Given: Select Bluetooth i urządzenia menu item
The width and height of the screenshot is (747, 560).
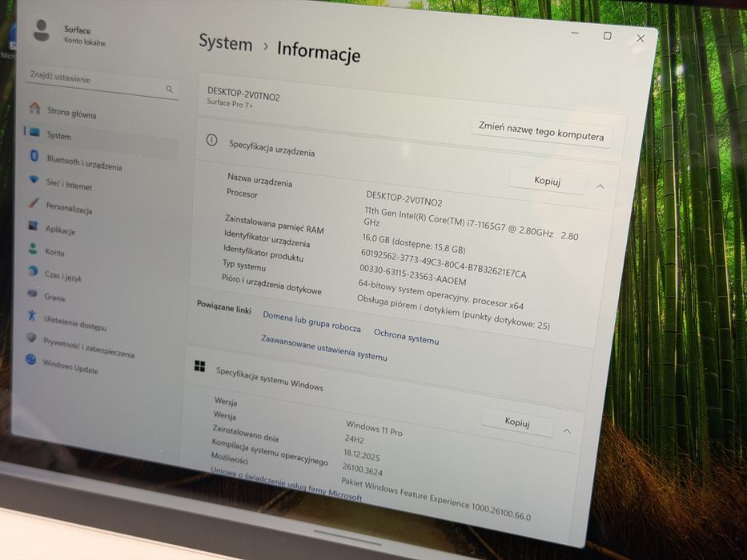Looking at the screenshot, I should (84, 163).
